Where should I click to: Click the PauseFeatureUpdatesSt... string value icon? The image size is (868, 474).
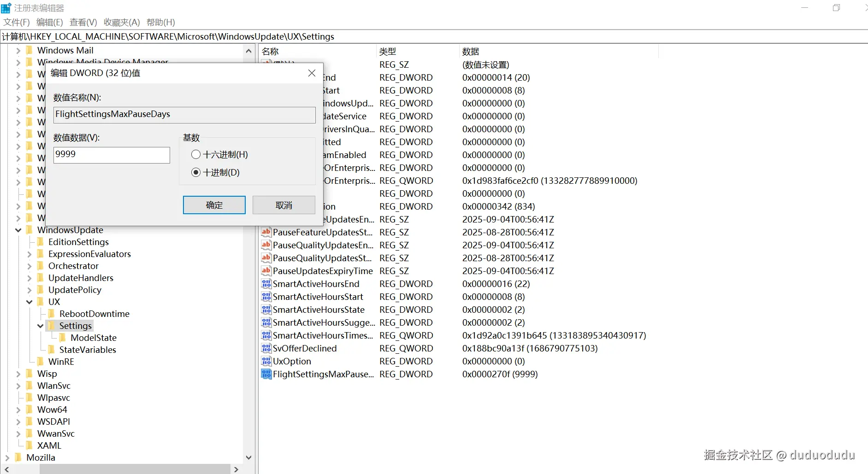coord(266,232)
